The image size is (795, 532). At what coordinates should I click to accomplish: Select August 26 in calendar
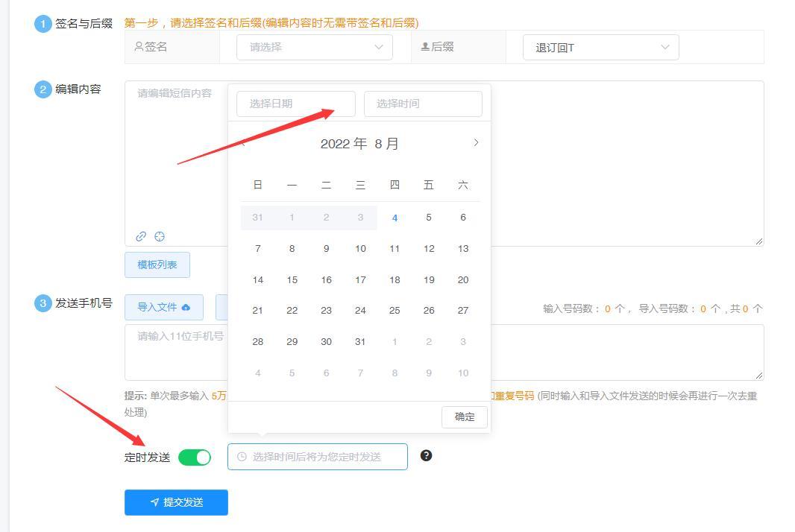pos(429,311)
